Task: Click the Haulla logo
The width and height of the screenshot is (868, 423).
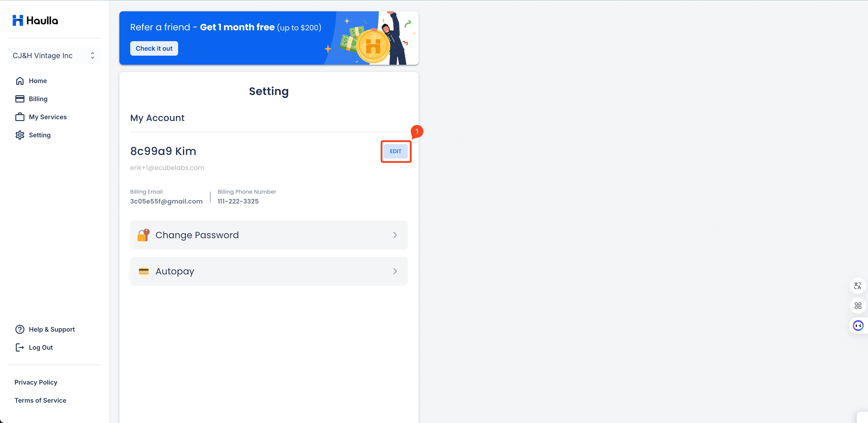Action: [x=35, y=21]
